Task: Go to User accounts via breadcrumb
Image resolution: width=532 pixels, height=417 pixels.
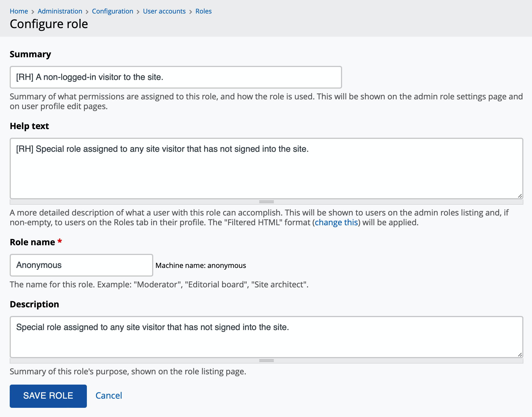Action: [x=164, y=11]
